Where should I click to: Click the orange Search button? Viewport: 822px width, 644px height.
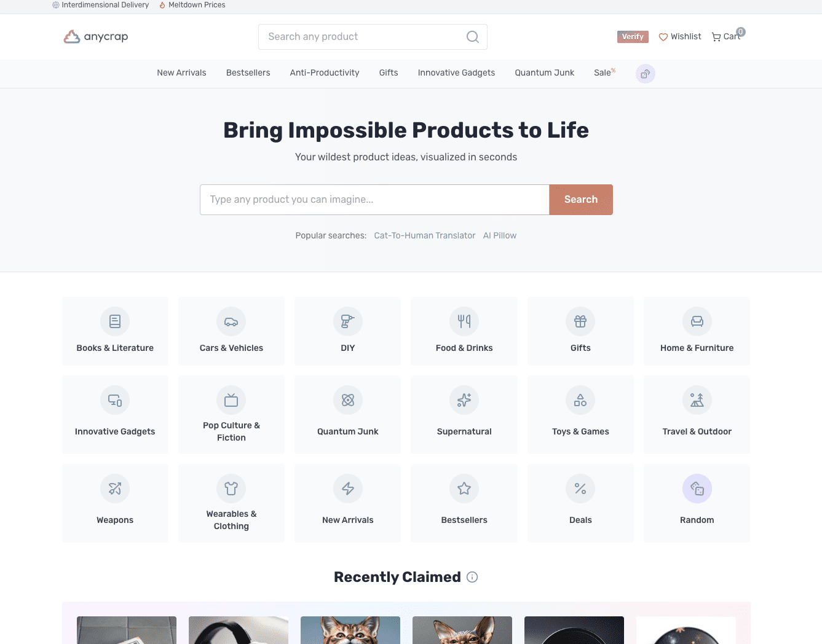[x=581, y=200]
